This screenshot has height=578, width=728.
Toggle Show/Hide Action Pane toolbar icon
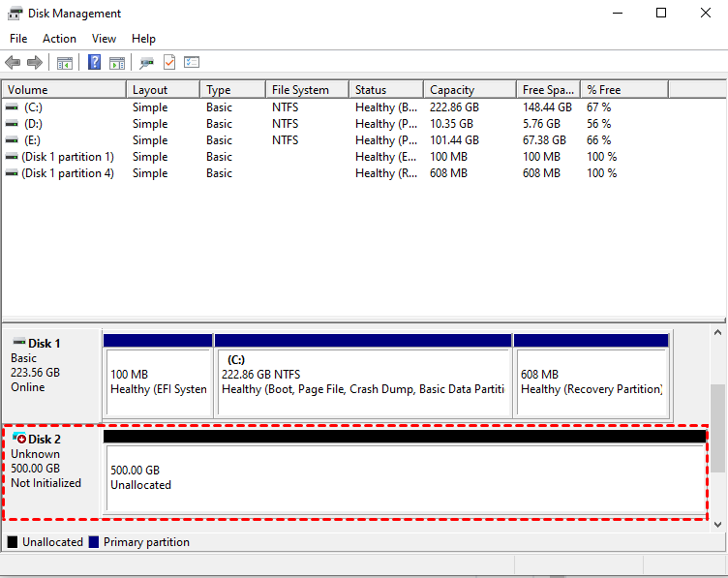tap(117, 63)
